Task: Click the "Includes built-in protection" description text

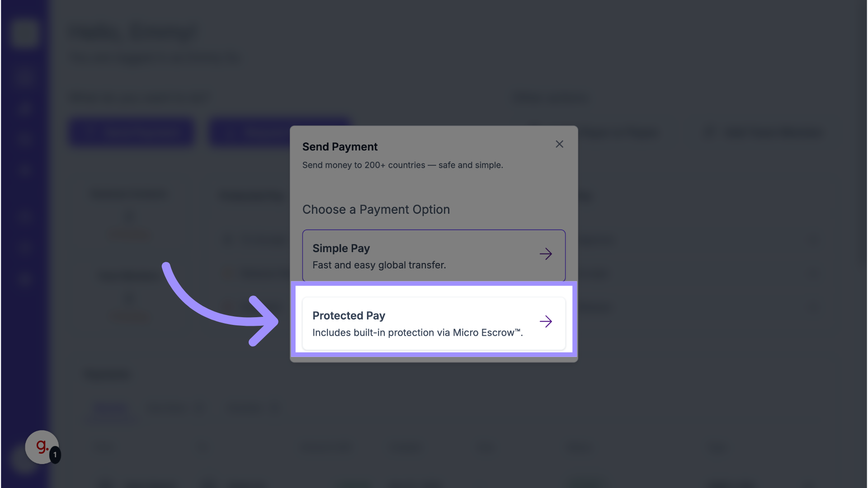Action: coord(417,333)
